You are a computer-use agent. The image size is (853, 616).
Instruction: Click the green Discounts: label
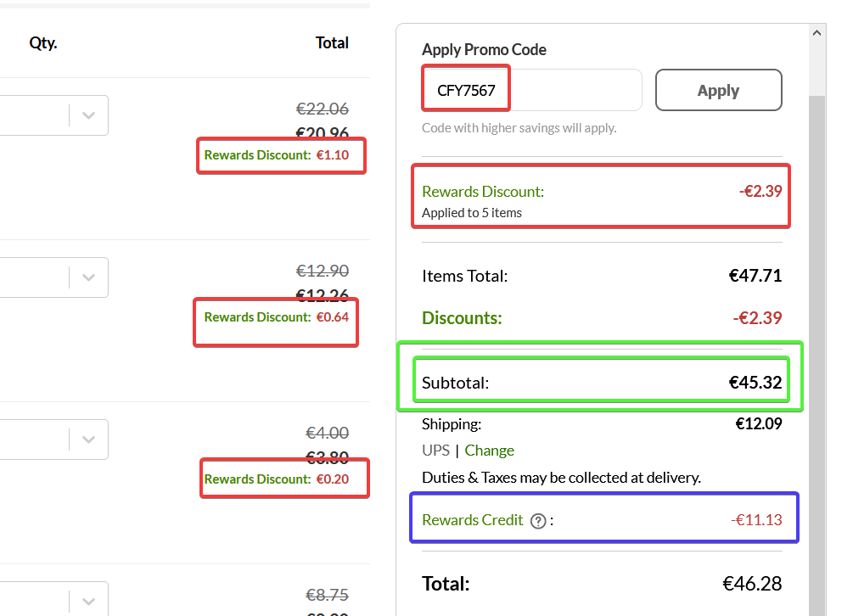coord(462,318)
